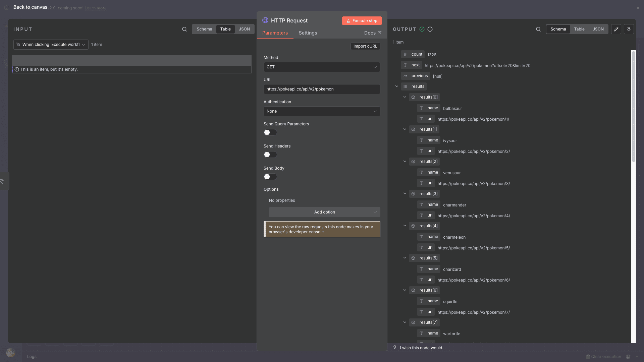Image resolution: width=644 pixels, height=362 pixels.
Task: Click the OUTPUT panel vertical scrollbar
Action: [x=633, y=107]
